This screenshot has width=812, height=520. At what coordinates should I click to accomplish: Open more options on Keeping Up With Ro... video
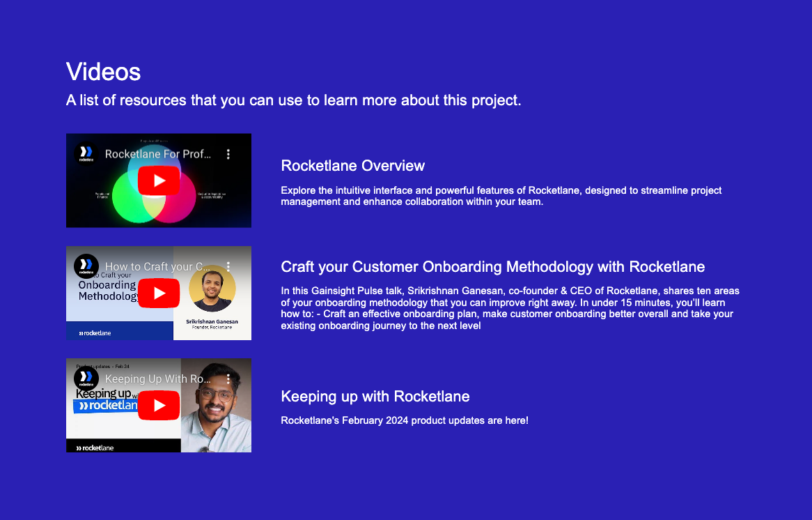pyautogui.click(x=228, y=379)
